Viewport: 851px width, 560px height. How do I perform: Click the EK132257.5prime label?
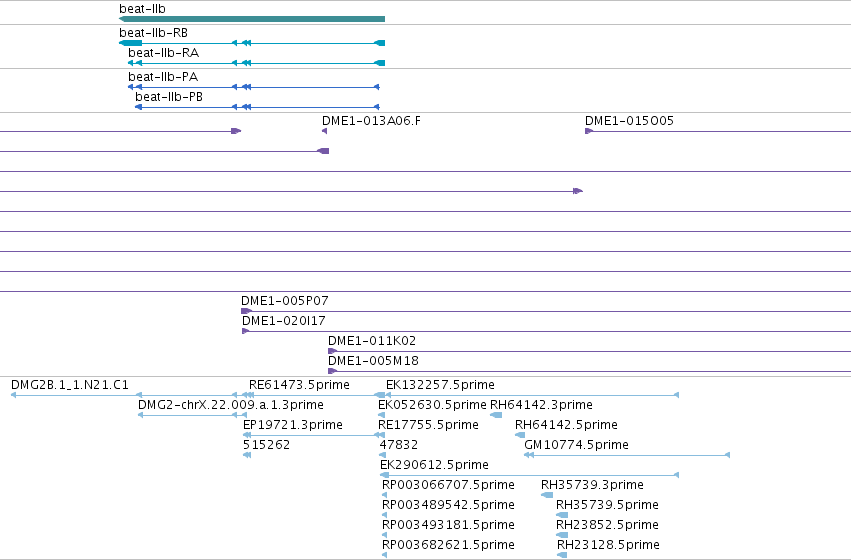point(440,385)
